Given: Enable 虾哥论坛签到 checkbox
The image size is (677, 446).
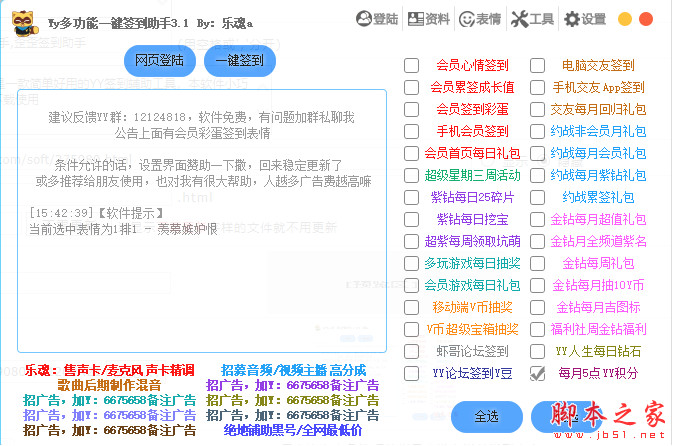Looking at the screenshot, I should click(411, 351).
